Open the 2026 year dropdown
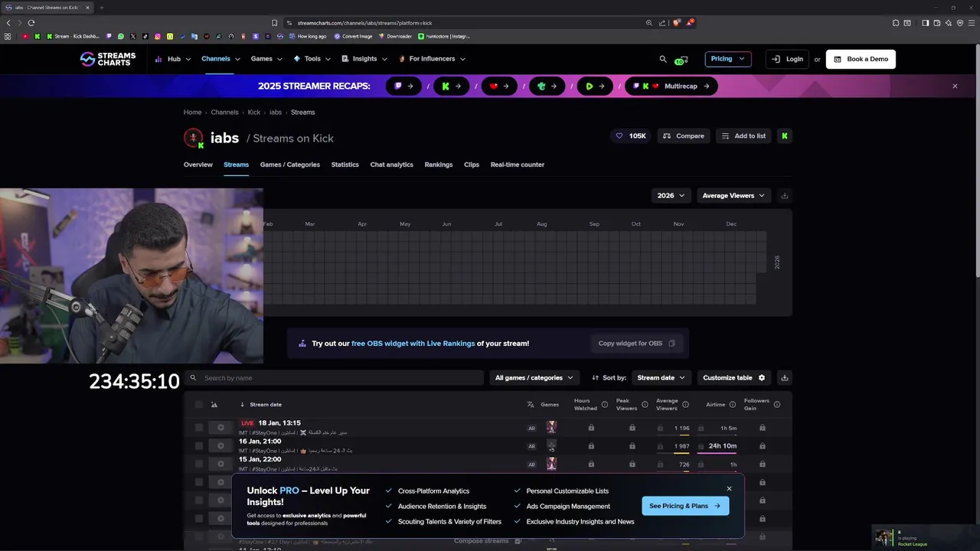Image resolution: width=980 pixels, height=551 pixels. pos(671,196)
